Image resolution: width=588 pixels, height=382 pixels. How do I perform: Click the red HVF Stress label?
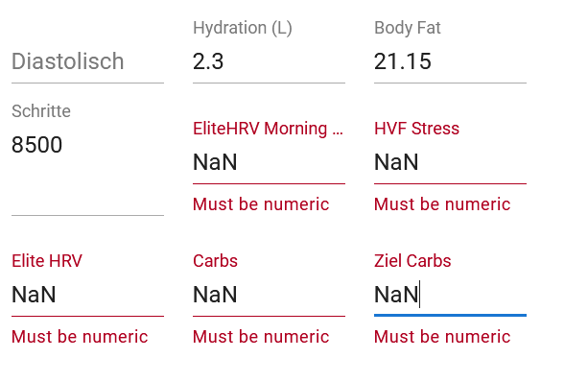coord(416,129)
